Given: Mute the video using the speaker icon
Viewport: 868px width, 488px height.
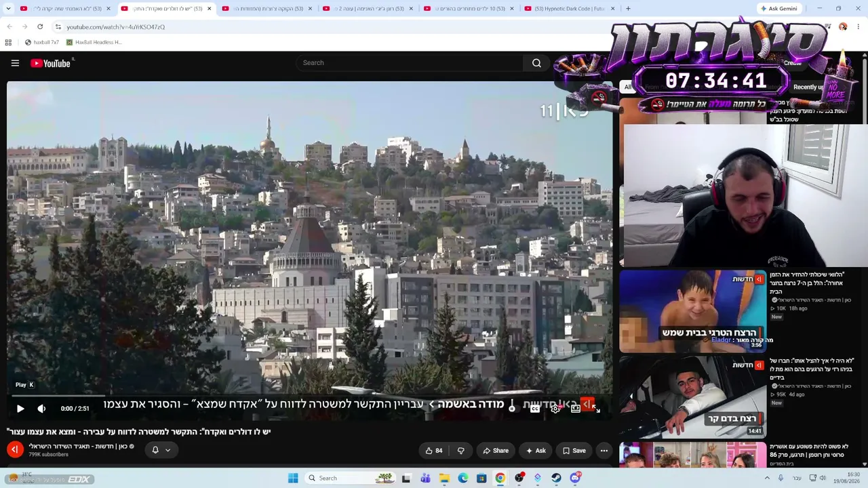Looking at the screenshot, I should tap(41, 409).
